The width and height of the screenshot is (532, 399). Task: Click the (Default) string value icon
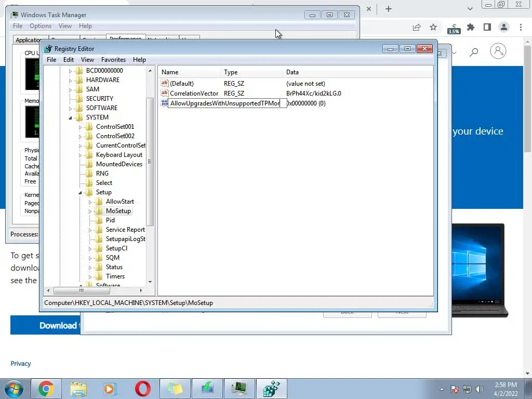point(165,83)
